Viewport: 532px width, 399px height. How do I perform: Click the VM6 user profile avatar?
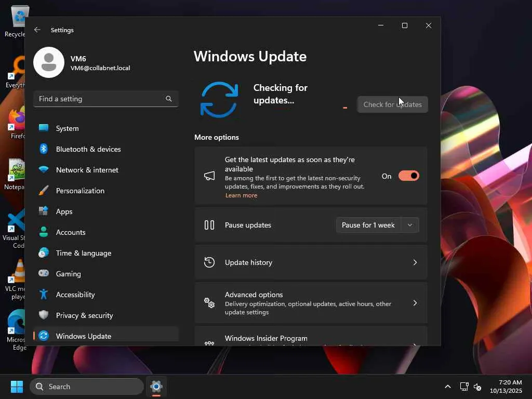point(49,62)
